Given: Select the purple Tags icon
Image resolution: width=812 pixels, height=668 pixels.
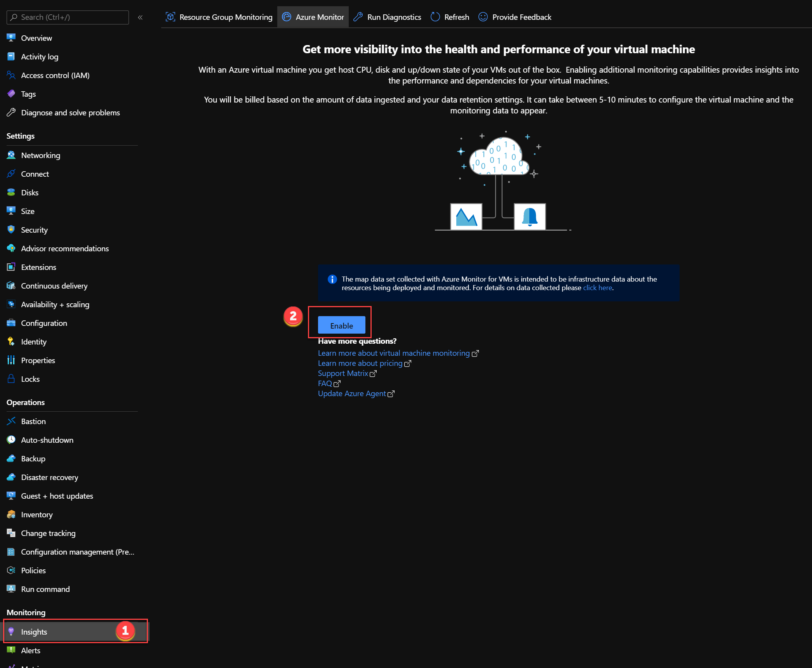Looking at the screenshot, I should (x=11, y=94).
